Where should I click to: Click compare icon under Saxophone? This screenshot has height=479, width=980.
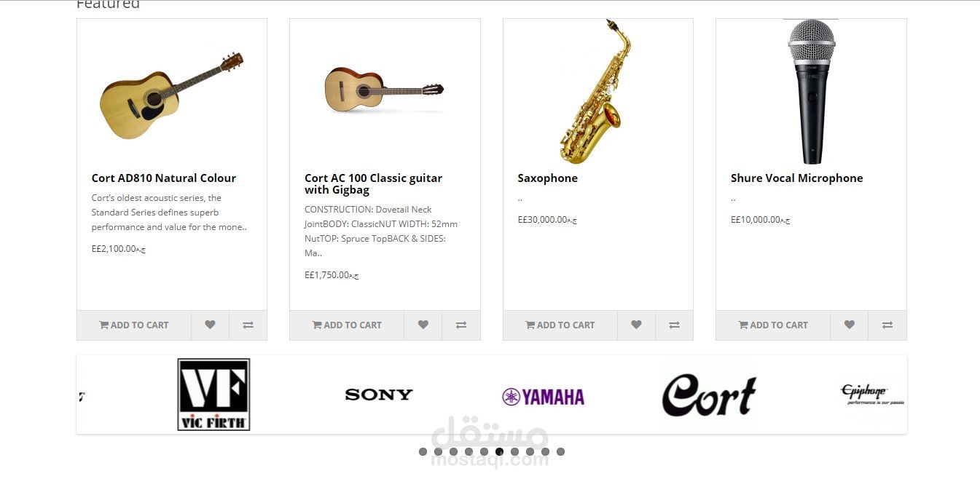(x=674, y=325)
